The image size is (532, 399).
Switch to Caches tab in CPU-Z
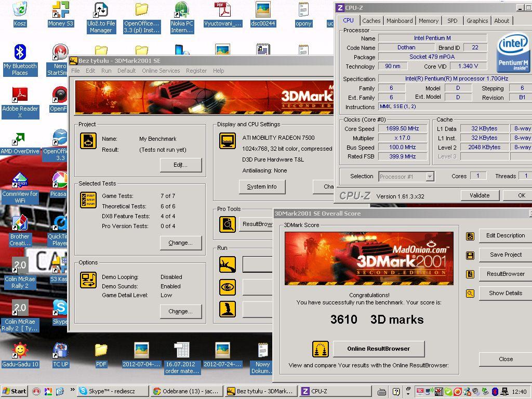(371, 21)
